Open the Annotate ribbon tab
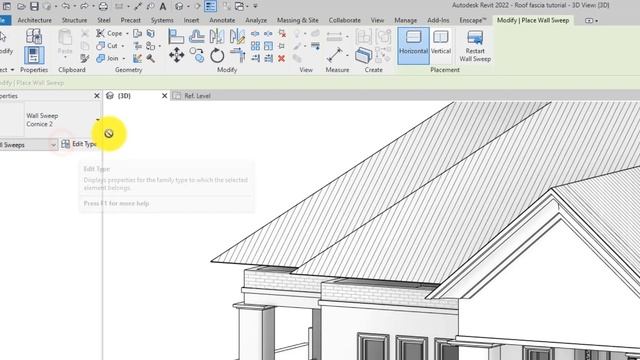The width and height of the screenshot is (640, 360). (x=222, y=20)
